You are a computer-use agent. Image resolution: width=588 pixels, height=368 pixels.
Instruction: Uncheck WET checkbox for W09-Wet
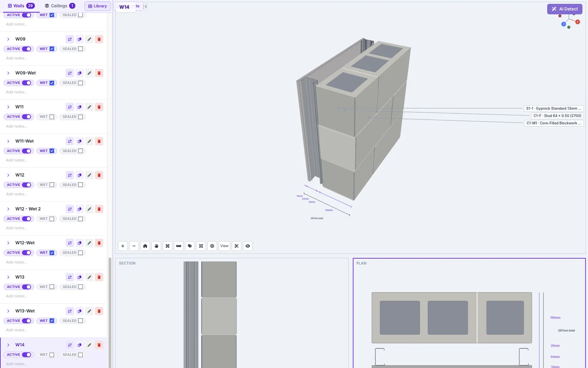[x=52, y=83]
